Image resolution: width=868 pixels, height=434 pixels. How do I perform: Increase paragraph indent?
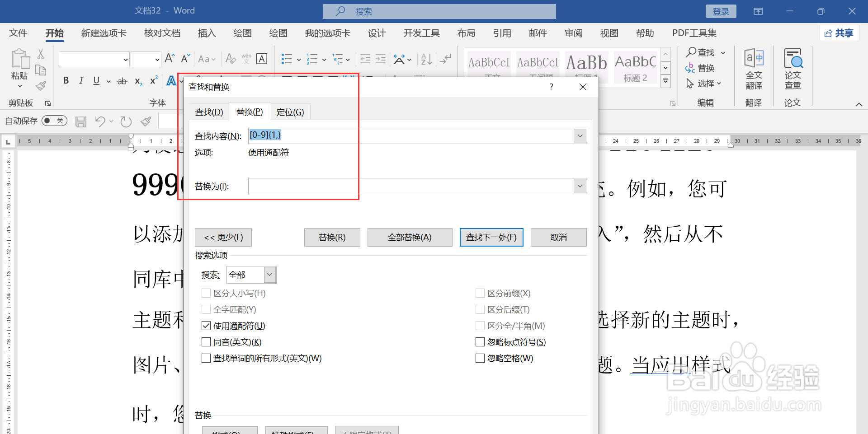[x=381, y=59]
